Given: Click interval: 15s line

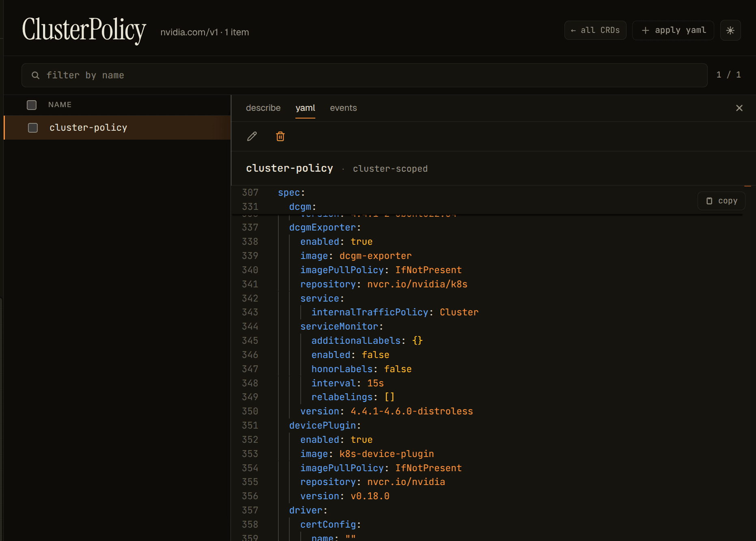Looking at the screenshot, I should click(347, 384).
